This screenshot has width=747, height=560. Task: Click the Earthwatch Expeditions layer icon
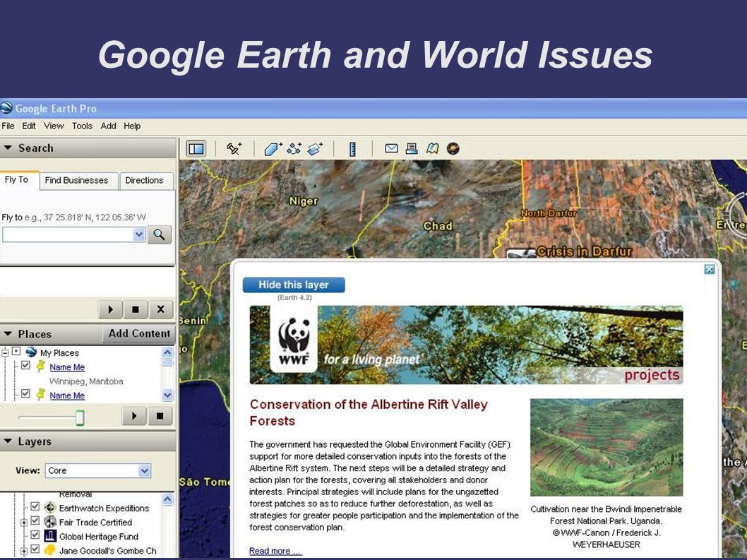(x=50, y=508)
